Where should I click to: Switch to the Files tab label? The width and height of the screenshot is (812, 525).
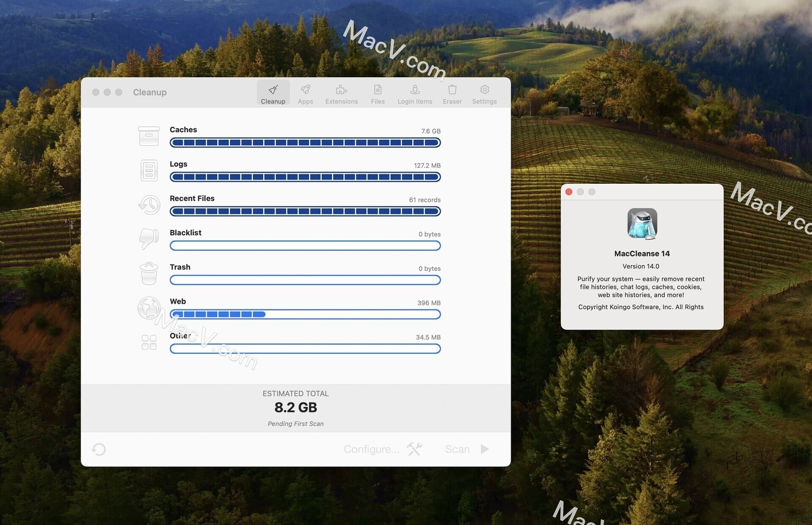tap(378, 101)
